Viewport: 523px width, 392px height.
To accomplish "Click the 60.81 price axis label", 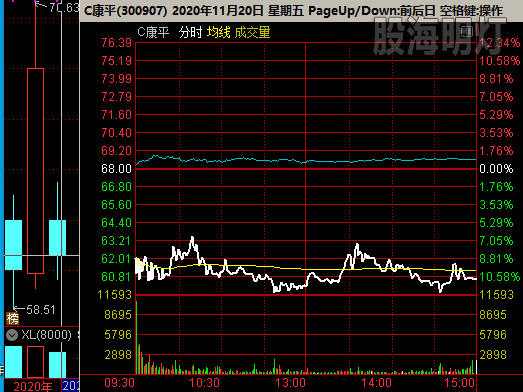I will 116,277.
